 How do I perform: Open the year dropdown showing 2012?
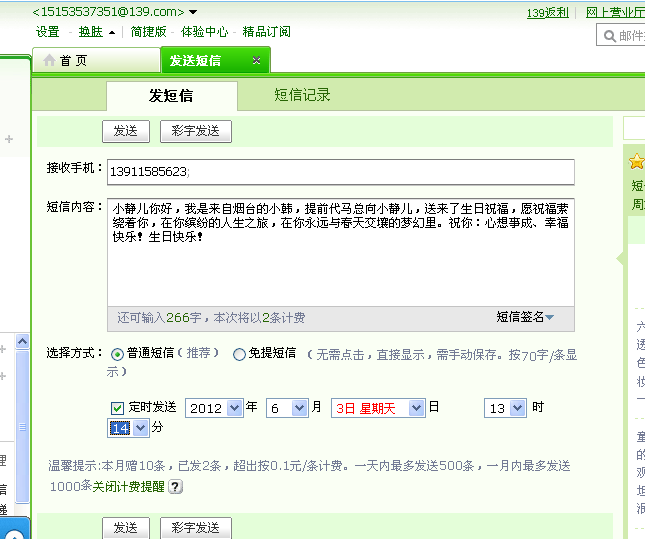tap(214, 408)
